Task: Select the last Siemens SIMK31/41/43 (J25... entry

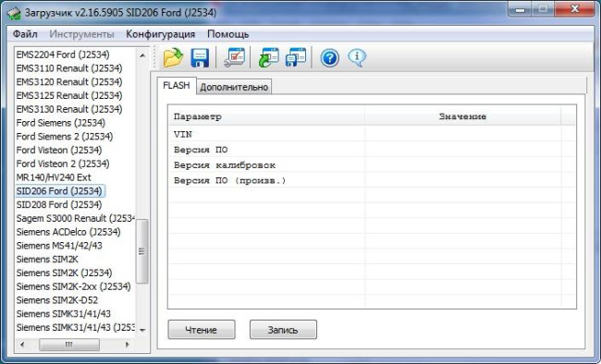Action: [75, 328]
